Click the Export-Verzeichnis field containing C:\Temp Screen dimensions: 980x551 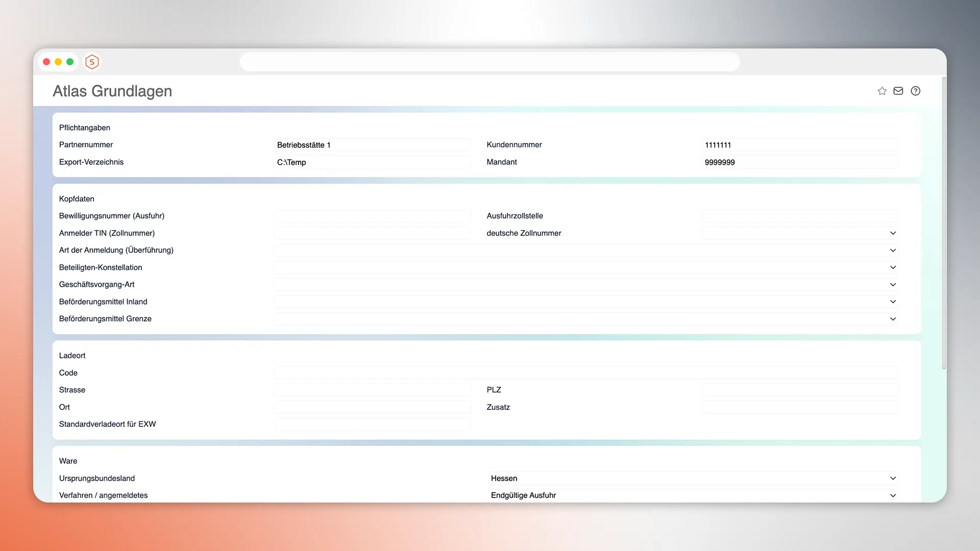[372, 162]
